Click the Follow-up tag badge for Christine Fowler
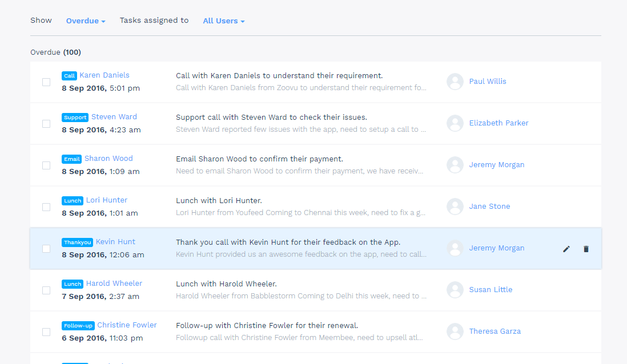The image size is (627, 364). [78, 326]
